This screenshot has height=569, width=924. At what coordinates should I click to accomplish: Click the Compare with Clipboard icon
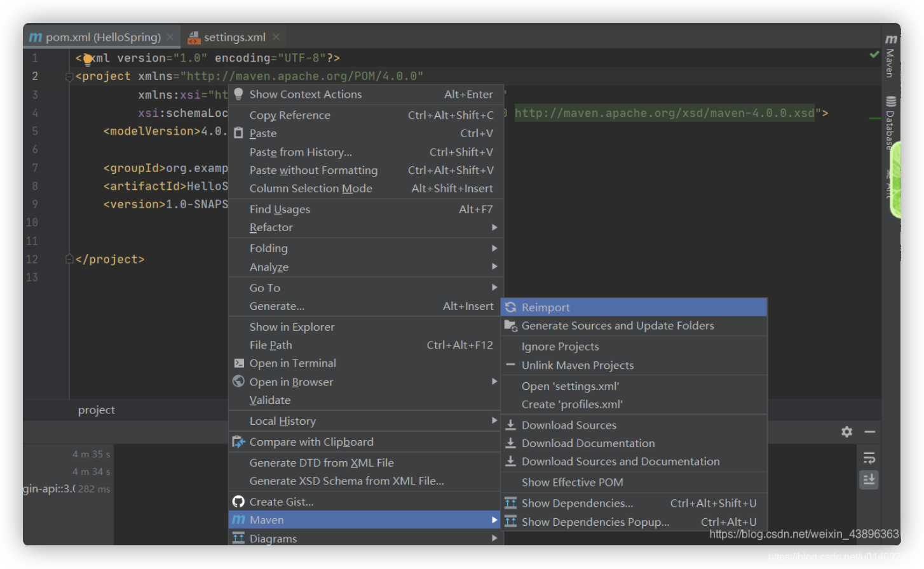(238, 442)
